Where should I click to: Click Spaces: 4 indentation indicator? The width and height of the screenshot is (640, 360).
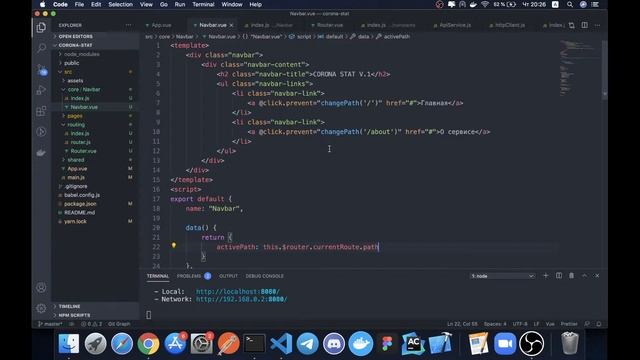(495, 324)
